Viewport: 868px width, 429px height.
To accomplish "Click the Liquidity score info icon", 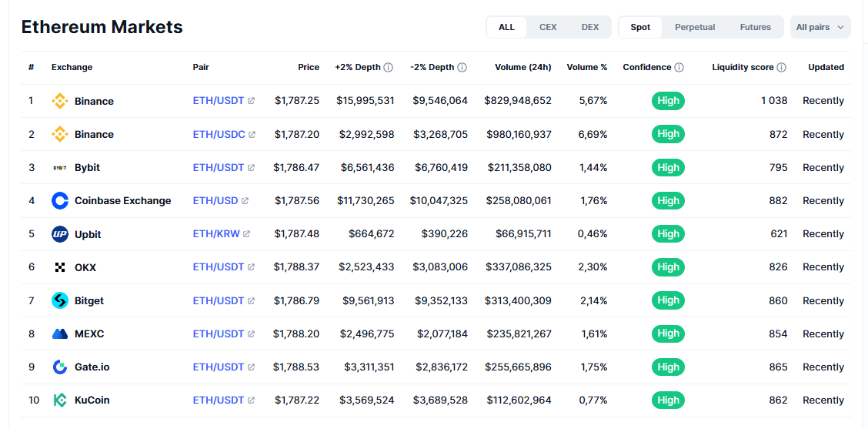I will [781, 68].
